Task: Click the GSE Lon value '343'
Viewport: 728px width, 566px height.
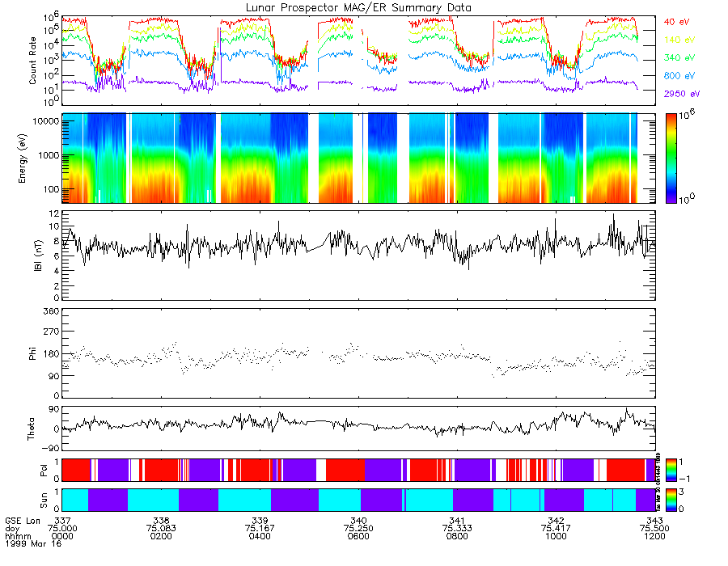Action: point(654,521)
